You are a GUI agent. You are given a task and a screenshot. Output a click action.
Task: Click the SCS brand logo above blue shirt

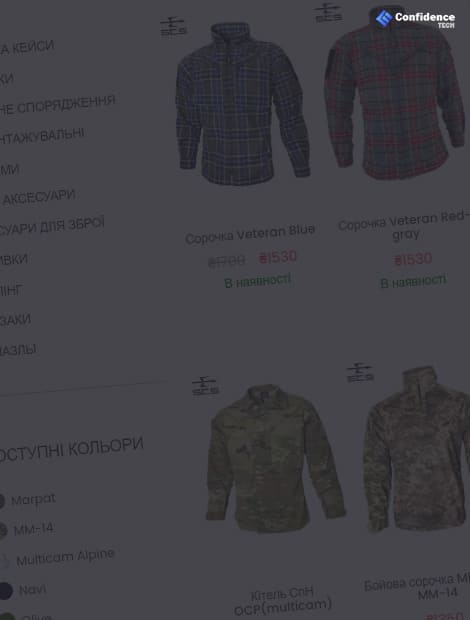click(173, 26)
